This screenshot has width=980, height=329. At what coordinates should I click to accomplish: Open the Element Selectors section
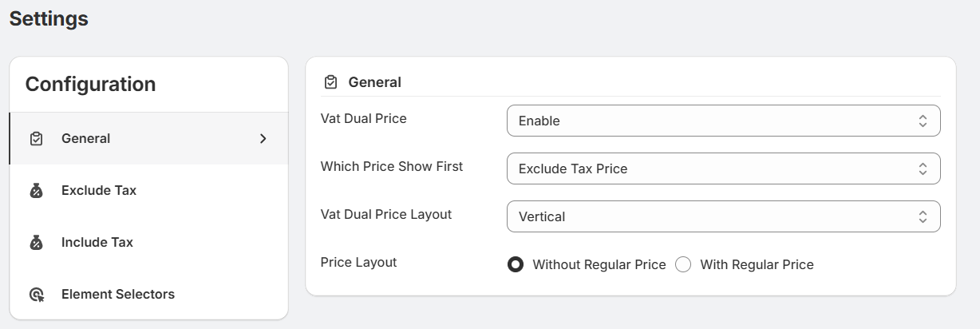point(118,295)
